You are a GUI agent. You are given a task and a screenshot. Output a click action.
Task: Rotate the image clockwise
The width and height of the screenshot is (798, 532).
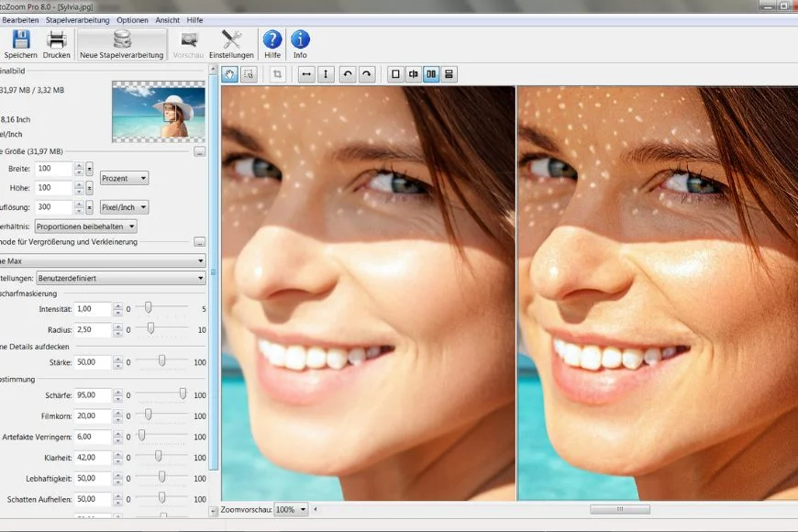367,74
